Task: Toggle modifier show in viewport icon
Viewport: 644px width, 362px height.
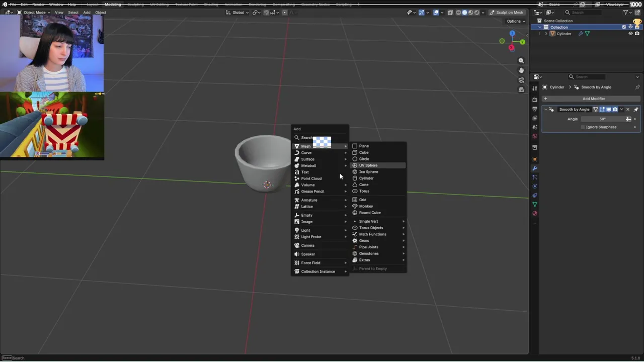Action: [608, 110]
